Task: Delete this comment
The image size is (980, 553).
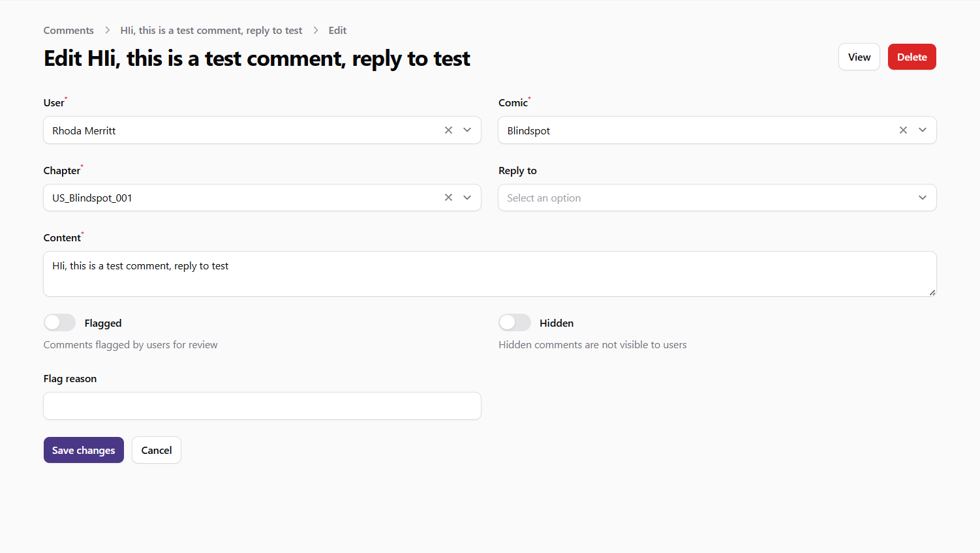Action: pos(911,57)
